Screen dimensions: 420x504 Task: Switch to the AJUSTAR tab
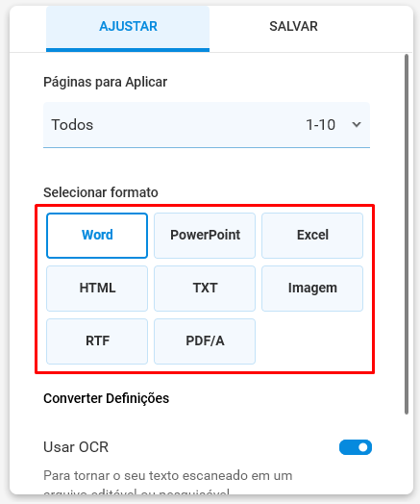click(128, 28)
